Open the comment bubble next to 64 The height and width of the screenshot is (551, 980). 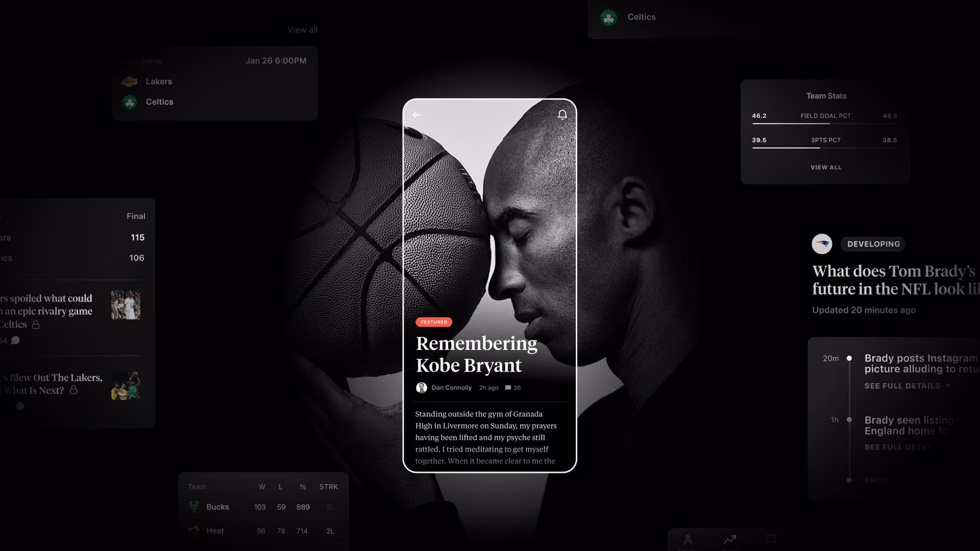pyautogui.click(x=15, y=340)
